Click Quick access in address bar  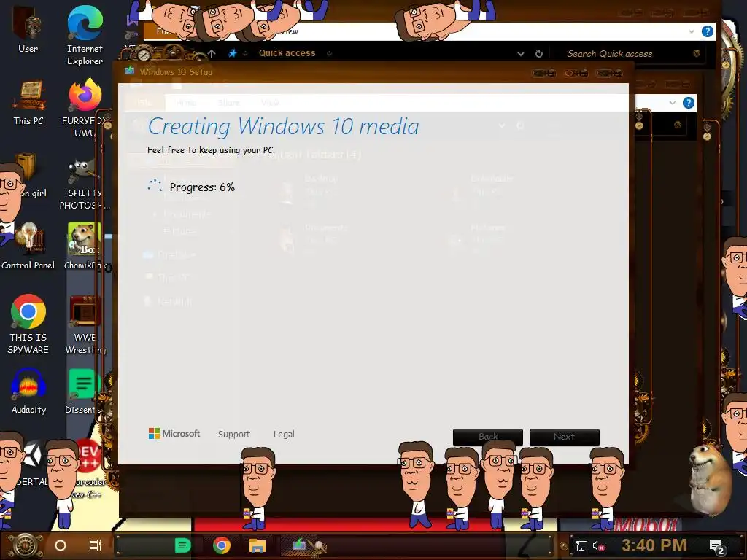click(x=287, y=53)
